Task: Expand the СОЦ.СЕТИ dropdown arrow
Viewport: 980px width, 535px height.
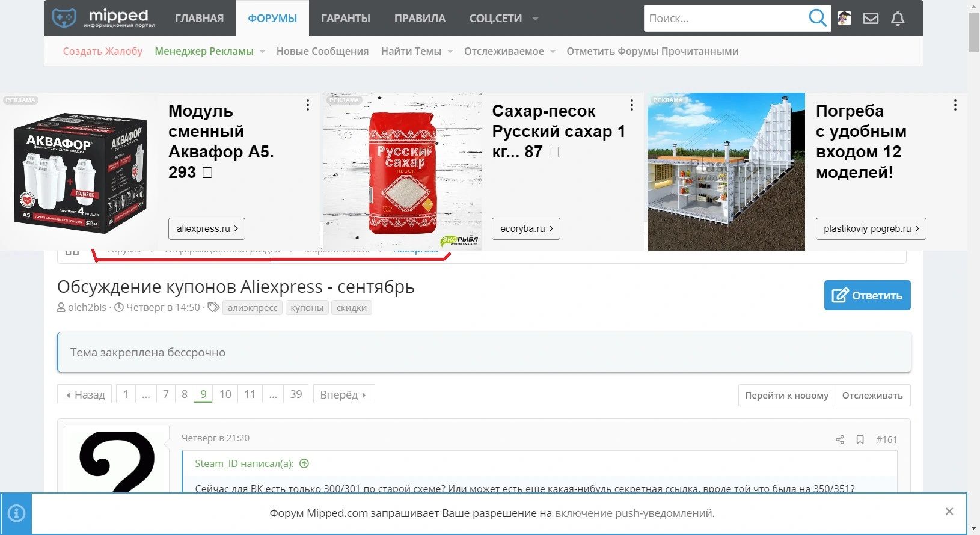Action: point(535,19)
